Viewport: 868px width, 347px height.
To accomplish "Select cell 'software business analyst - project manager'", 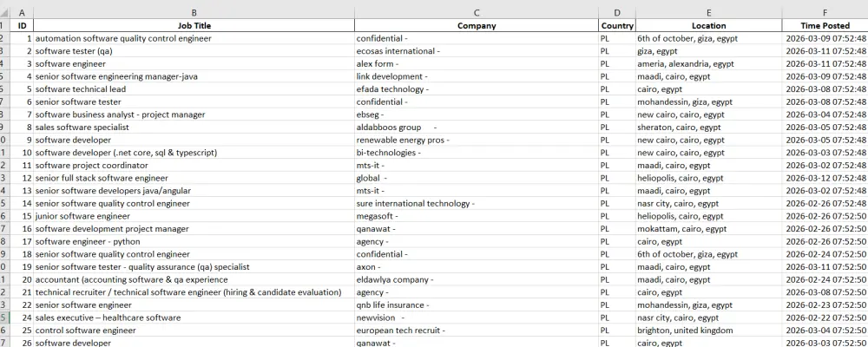I will (x=194, y=115).
